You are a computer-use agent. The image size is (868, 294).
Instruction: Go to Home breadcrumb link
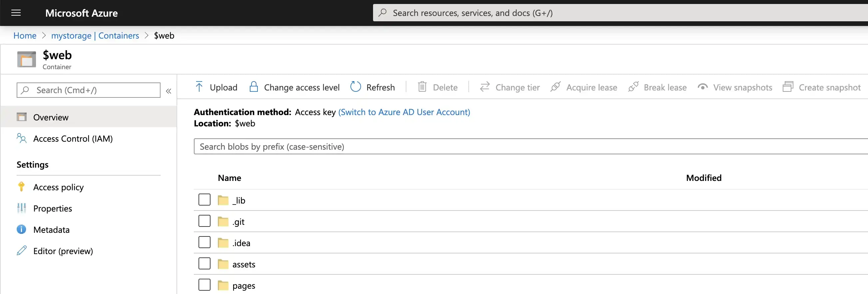coord(25,35)
